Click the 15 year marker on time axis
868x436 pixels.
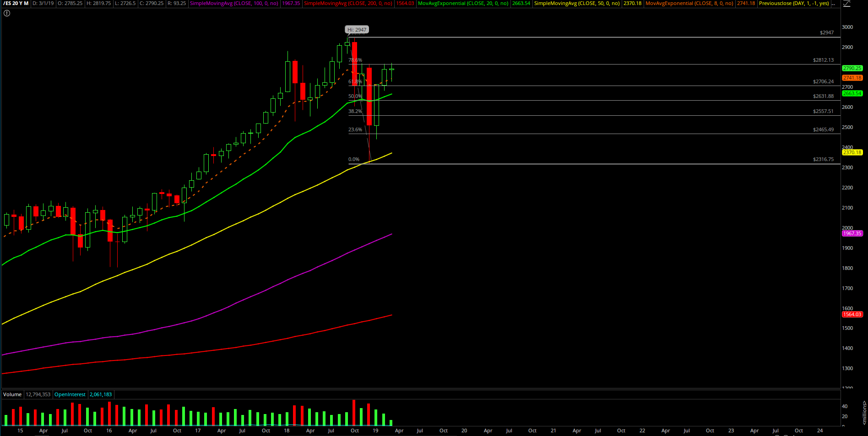point(20,431)
